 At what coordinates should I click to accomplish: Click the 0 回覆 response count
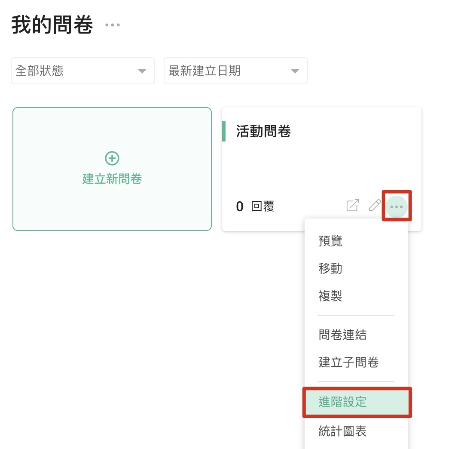pyautogui.click(x=255, y=206)
